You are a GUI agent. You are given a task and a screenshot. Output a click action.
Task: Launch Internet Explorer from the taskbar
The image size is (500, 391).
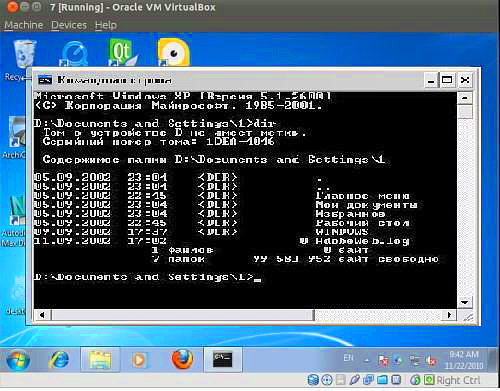(x=59, y=360)
